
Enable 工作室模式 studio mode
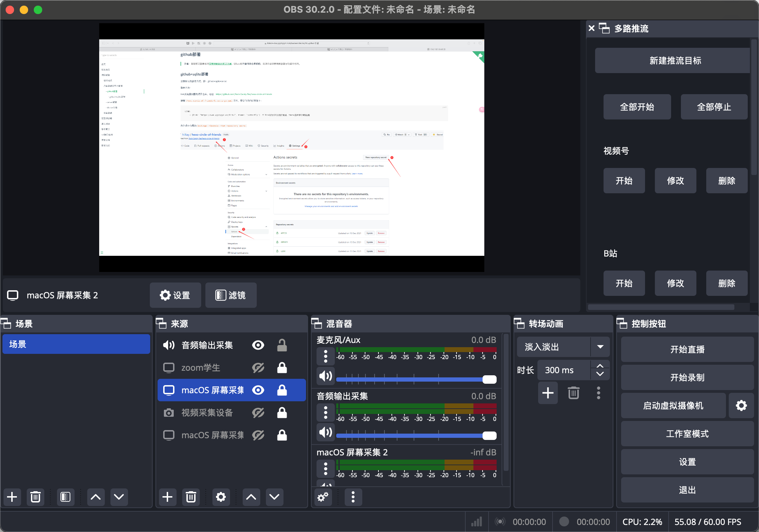click(687, 434)
